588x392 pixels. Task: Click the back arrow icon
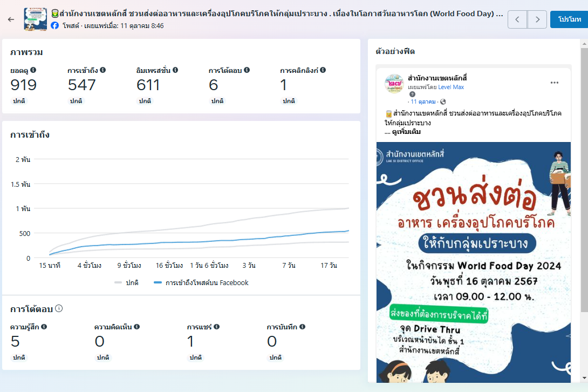[11, 19]
